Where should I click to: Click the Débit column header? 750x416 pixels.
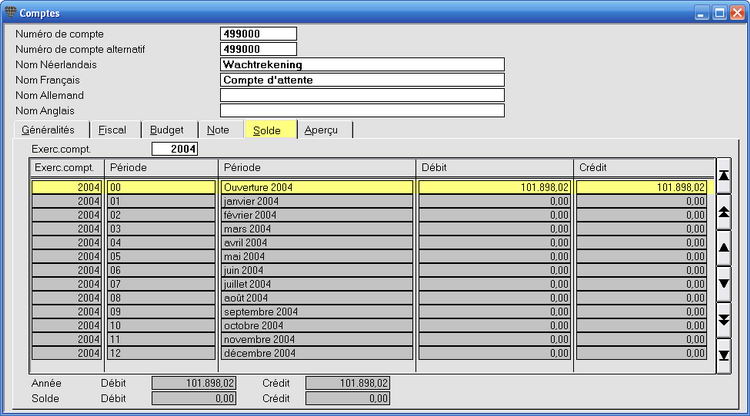coord(495,168)
